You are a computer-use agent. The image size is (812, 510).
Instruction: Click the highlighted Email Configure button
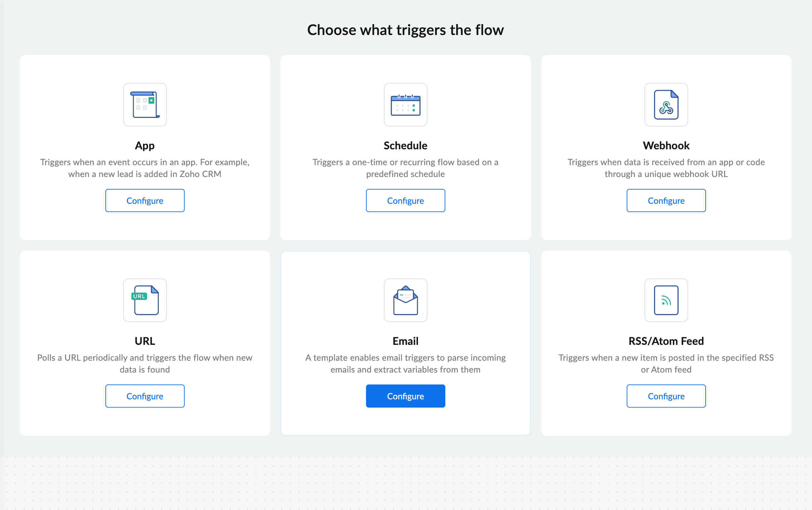coord(405,396)
